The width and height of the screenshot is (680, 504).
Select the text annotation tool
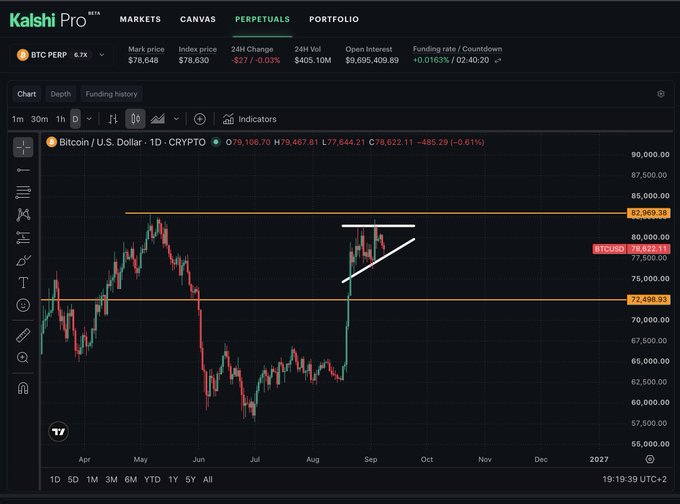pyautogui.click(x=23, y=283)
